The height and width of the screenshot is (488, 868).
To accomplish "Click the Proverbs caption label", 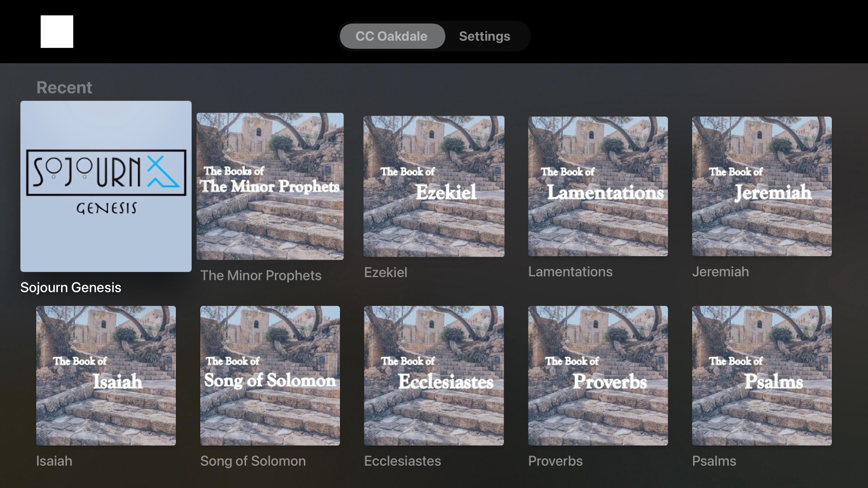I will coord(555,461).
